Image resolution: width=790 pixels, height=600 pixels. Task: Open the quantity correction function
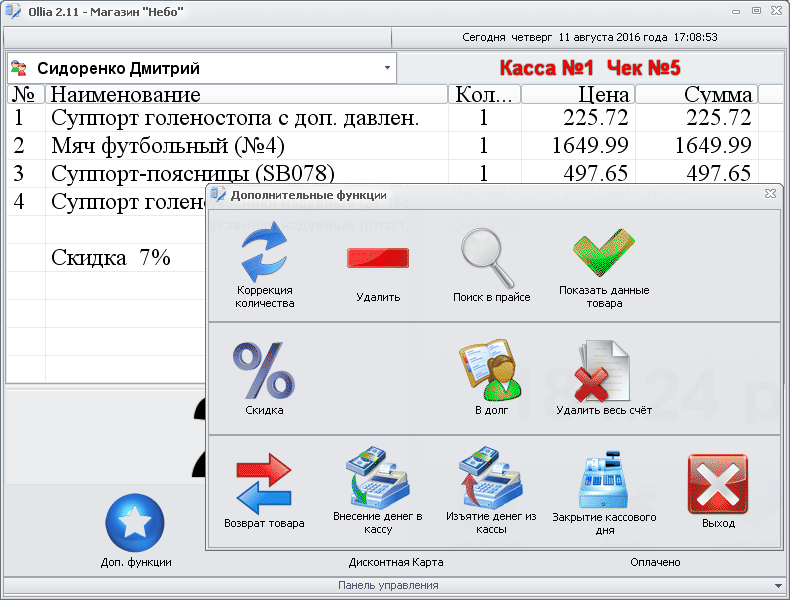point(265,264)
